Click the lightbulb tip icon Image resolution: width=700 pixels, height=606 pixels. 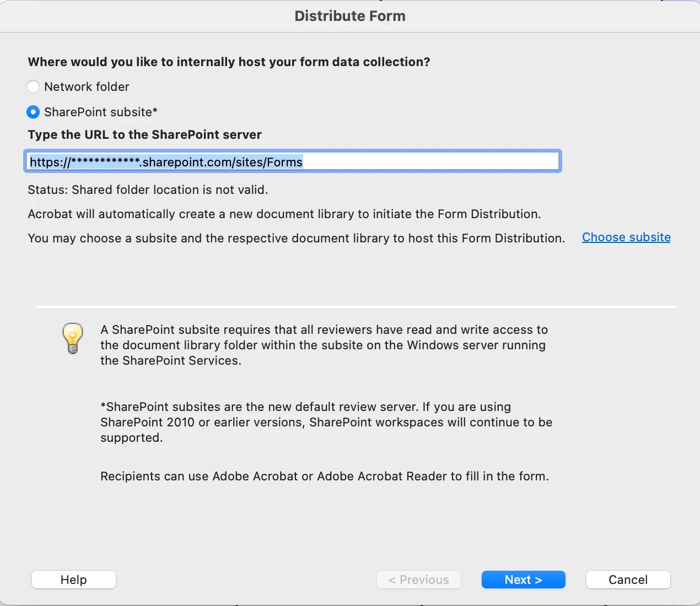click(73, 338)
